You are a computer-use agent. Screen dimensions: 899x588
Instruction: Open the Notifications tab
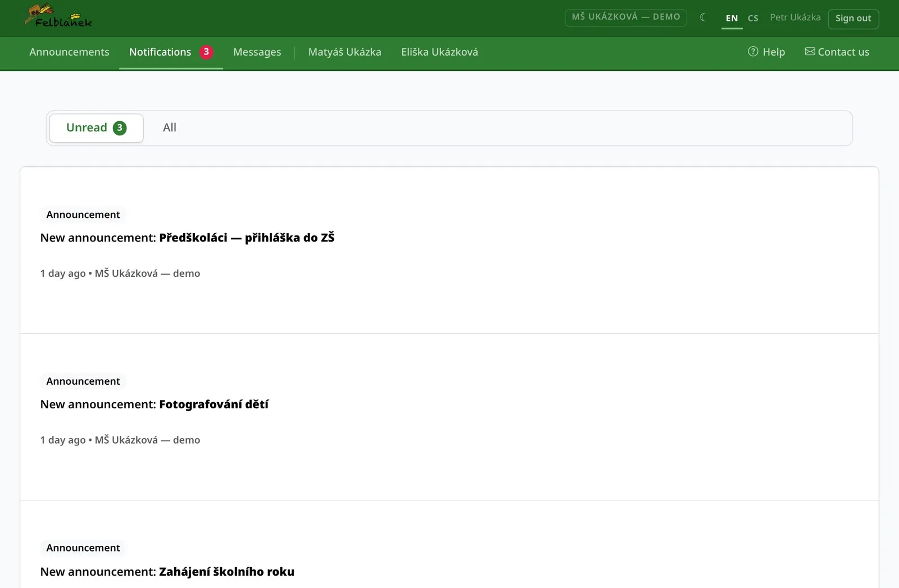point(171,52)
